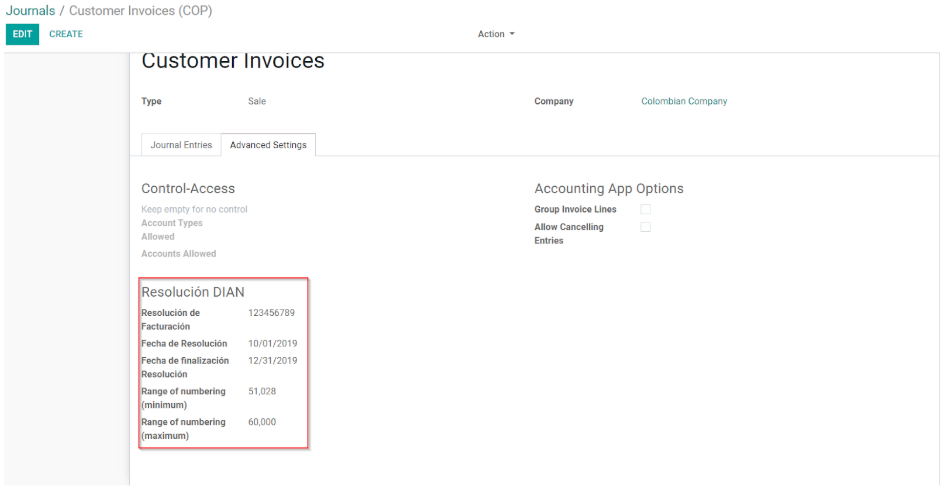Click the Account Types Allowed label
The height and width of the screenshot is (489, 943).
172,230
